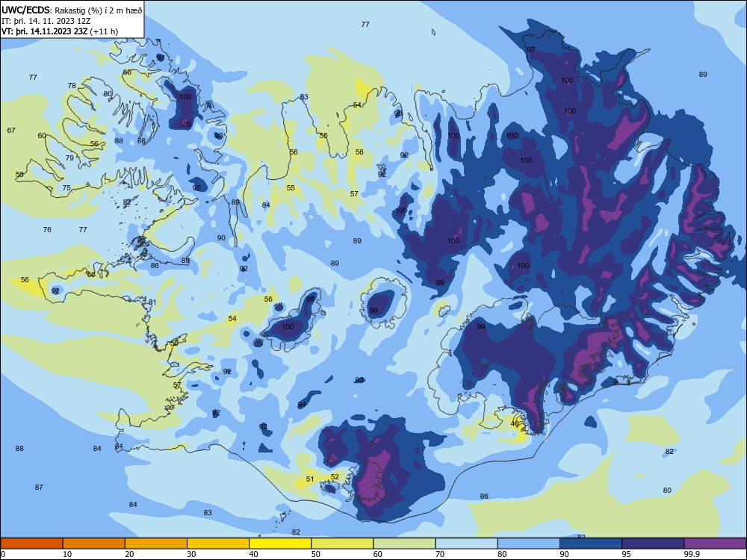Choose the dark blue 90–95 legend swatch
The image size is (747, 560).
pos(591,544)
